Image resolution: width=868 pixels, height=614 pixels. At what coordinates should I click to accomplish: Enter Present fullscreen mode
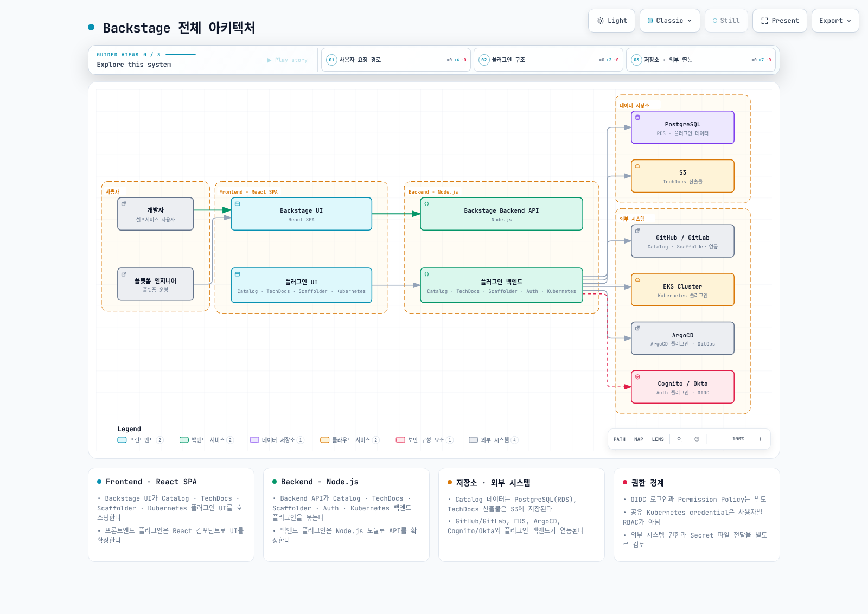tap(780, 21)
